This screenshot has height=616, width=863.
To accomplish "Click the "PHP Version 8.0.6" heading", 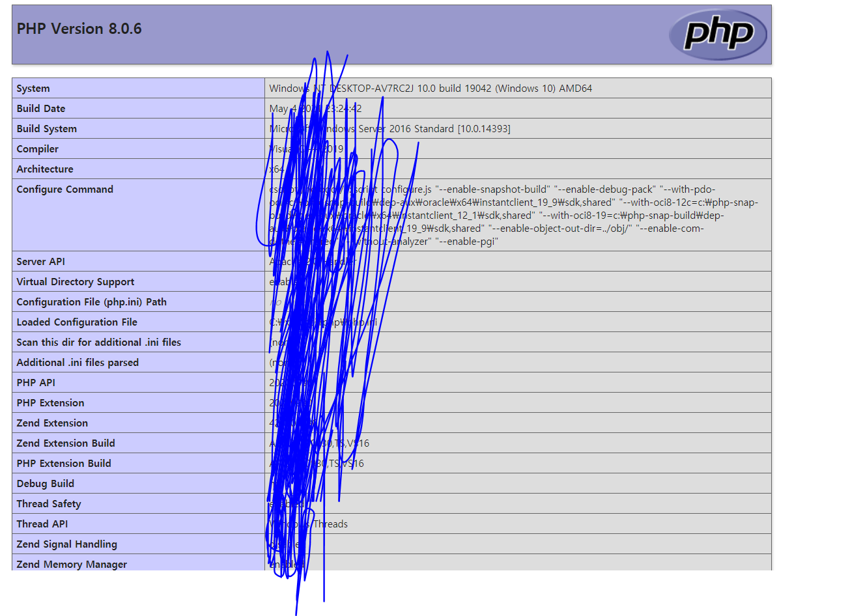I will tap(79, 29).
